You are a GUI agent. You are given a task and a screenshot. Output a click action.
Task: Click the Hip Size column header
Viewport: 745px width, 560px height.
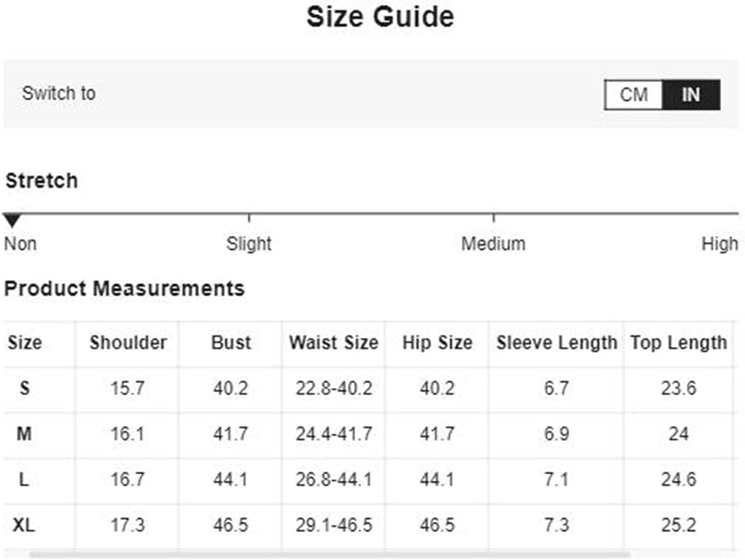(x=437, y=343)
